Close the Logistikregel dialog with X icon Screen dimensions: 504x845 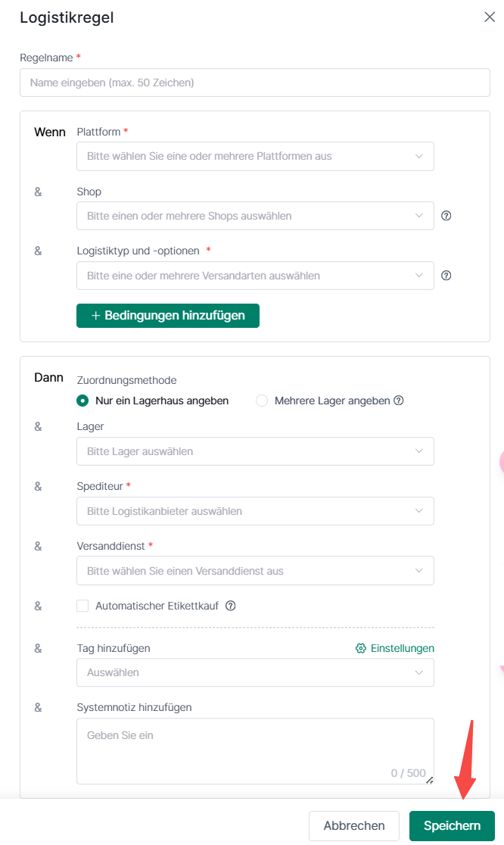[x=490, y=17]
